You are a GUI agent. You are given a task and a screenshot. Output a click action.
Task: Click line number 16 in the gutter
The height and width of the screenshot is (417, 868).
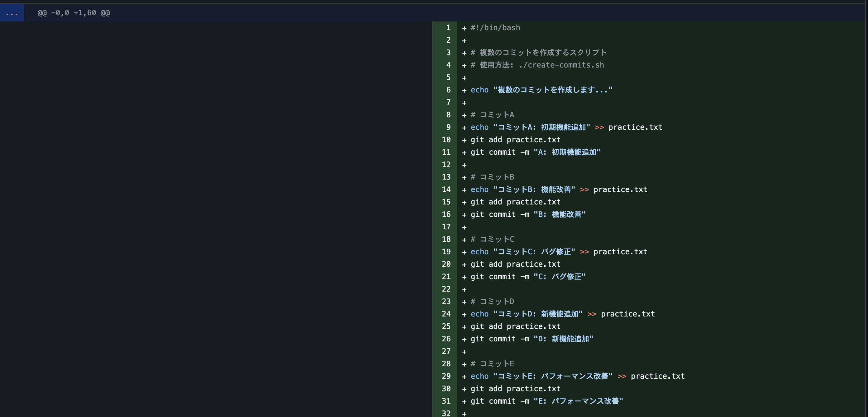446,214
